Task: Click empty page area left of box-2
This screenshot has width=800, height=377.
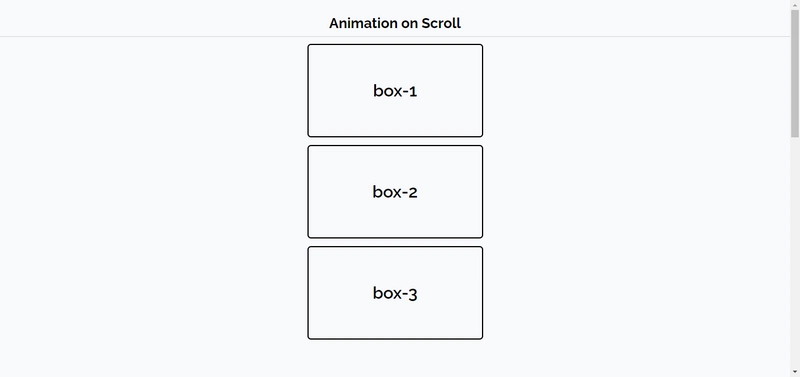Action: 153,192
